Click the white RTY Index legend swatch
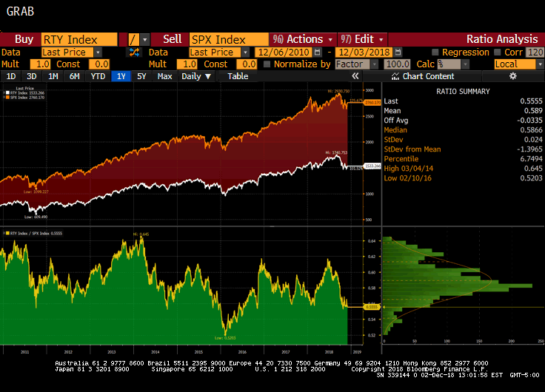This screenshot has height=392, width=545. click(7, 93)
